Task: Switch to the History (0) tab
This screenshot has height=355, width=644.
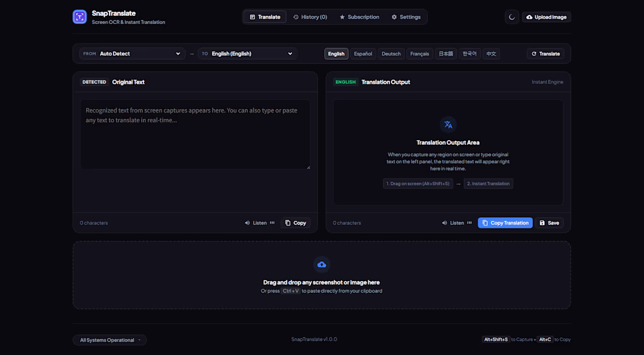Action: click(310, 17)
